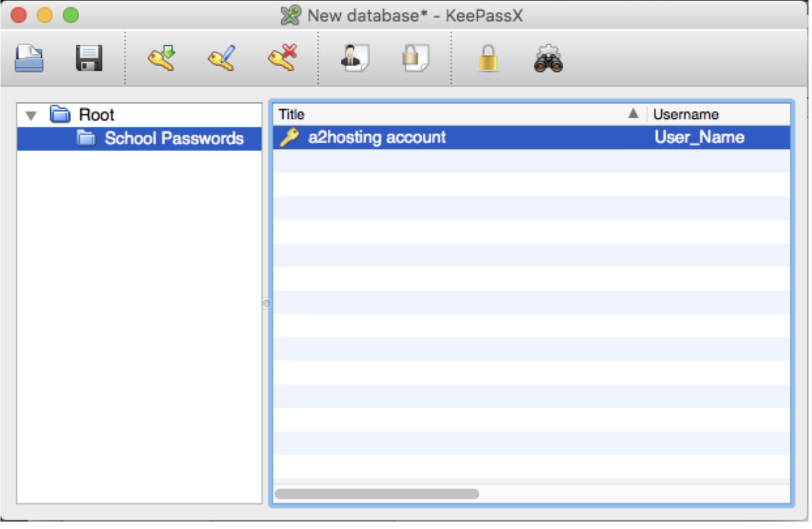Image resolution: width=812 pixels, height=529 pixels.
Task: Click the green zoom window button
Action: [x=71, y=15]
